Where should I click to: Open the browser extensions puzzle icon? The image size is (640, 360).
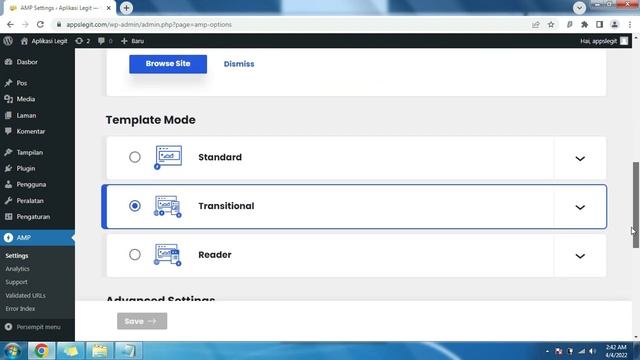click(584, 24)
